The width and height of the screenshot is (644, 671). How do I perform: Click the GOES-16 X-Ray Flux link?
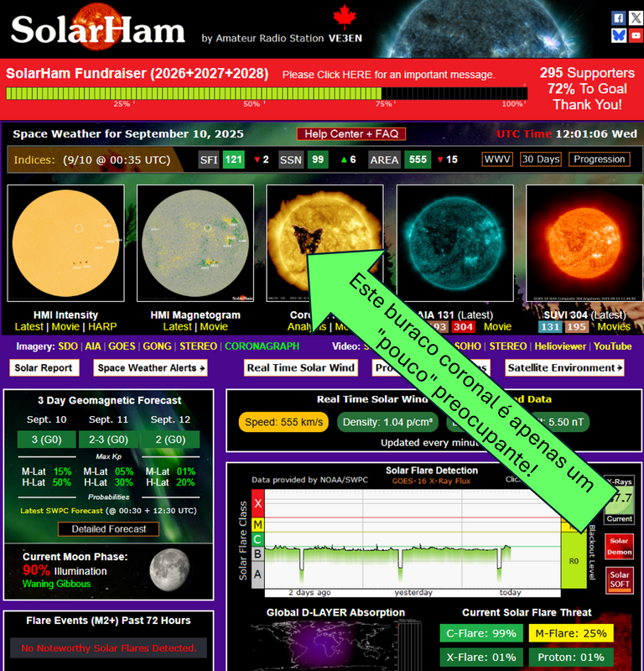coord(431,481)
